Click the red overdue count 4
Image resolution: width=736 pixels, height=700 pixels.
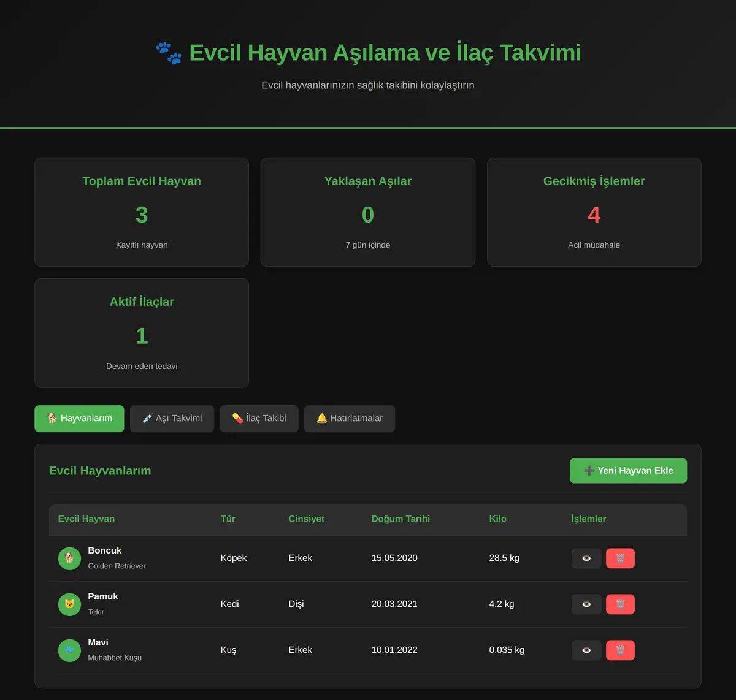click(x=594, y=215)
